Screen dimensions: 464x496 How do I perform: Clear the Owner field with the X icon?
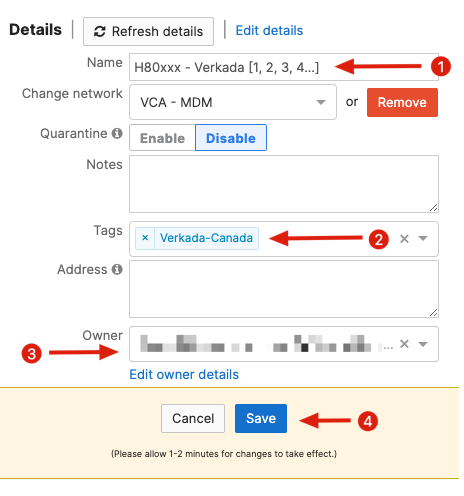[x=404, y=344]
